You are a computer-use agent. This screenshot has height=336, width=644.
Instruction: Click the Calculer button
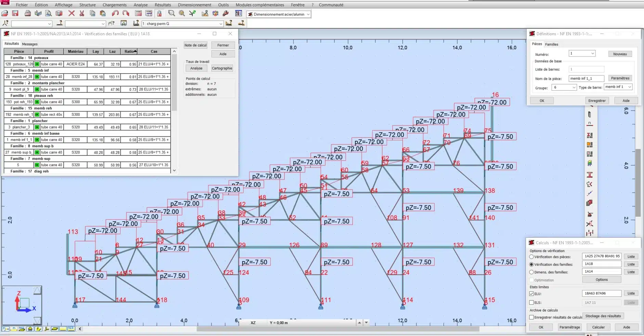(x=598, y=327)
